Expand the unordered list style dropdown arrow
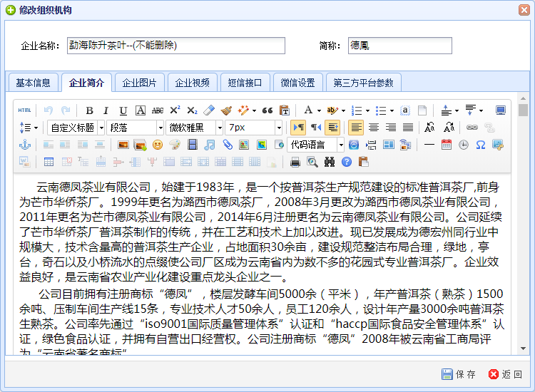The image size is (535, 392). click(392, 110)
